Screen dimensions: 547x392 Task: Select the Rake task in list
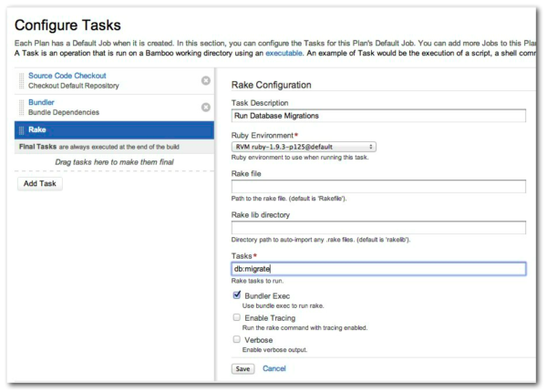point(36,130)
